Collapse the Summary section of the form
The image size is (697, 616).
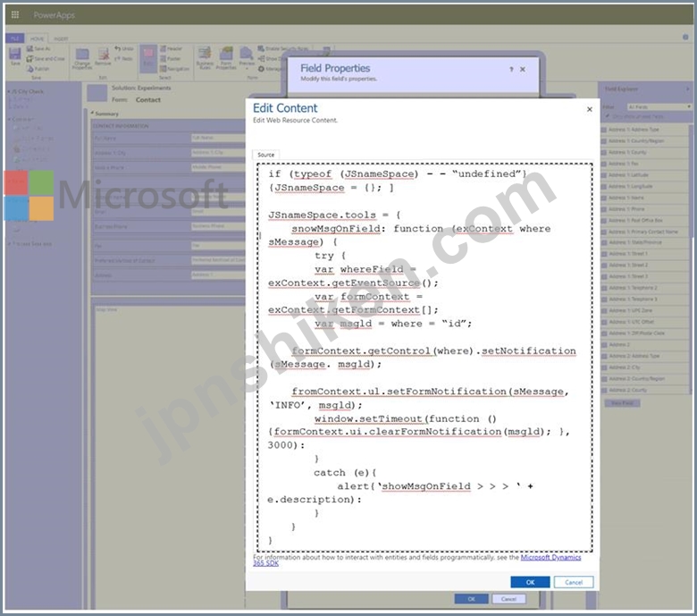[x=92, y=114]
